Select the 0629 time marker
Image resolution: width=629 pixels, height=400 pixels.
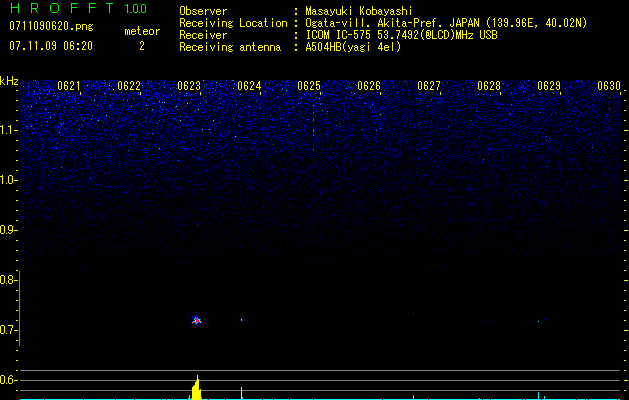[549, 87]
